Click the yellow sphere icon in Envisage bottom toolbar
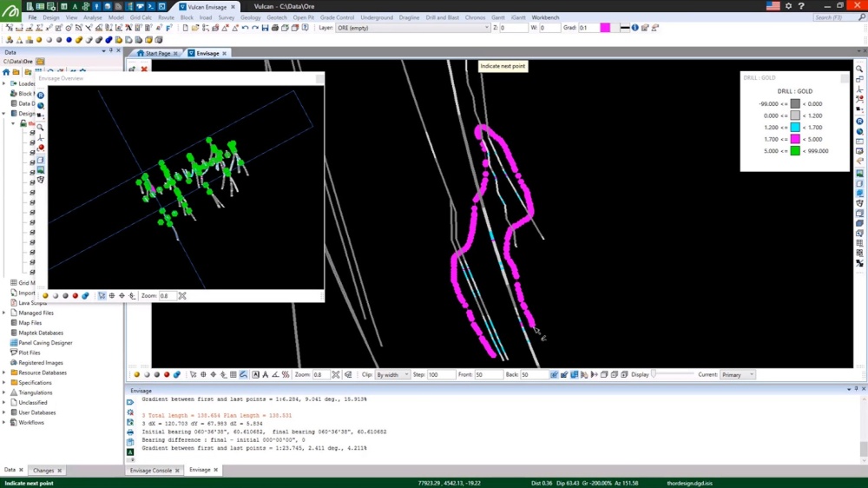This screenshot has height=488, width=868. (137, 375)
